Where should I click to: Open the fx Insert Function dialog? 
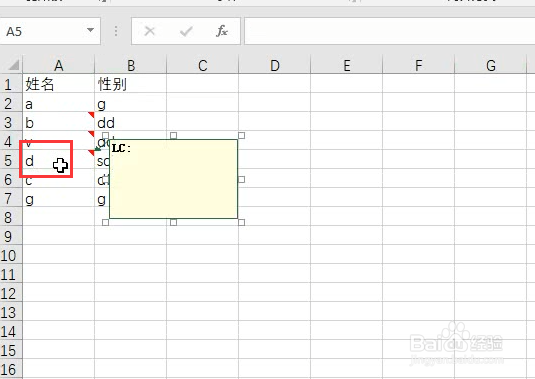[222, 31]
